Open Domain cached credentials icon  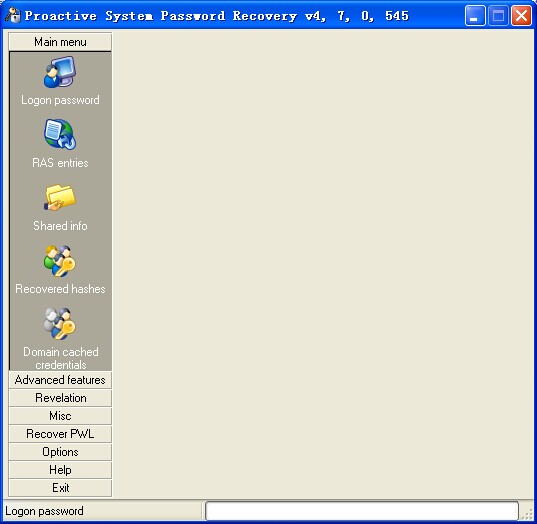click(60, 324)
